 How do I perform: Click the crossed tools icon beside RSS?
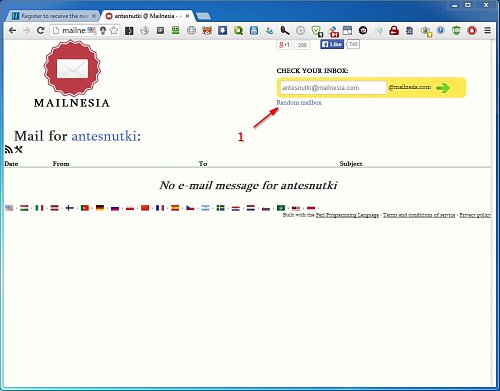tap(18, 149)
